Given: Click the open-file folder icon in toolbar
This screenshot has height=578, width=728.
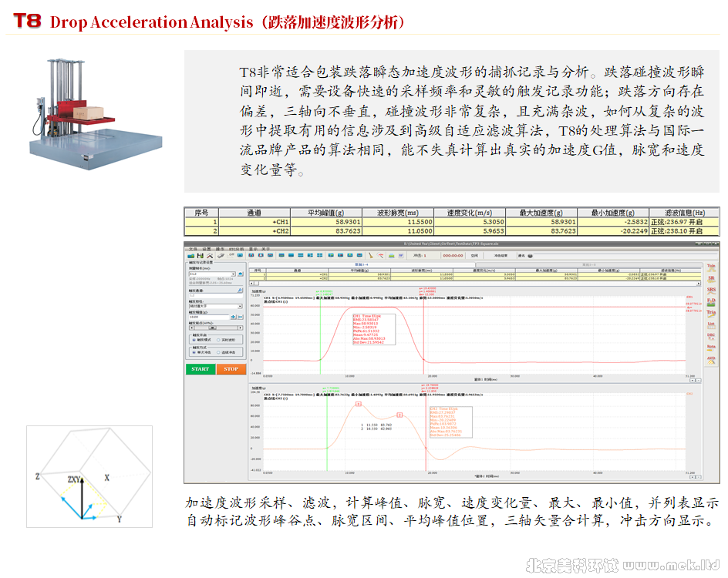Looking at the screenshot, I should 190,256.
